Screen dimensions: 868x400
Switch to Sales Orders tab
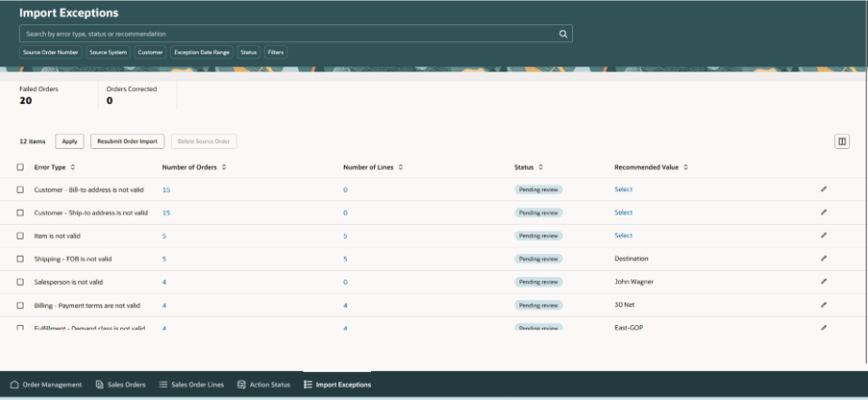pos(121,385)
